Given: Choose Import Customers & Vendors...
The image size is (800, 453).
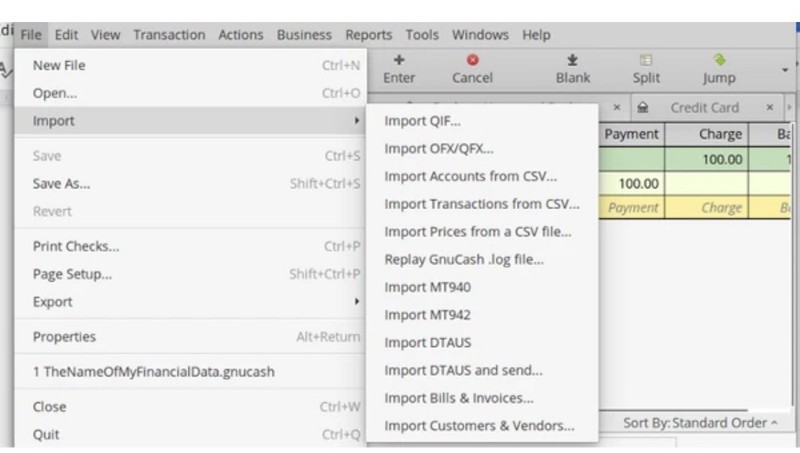Looking at the screenshot, I should click(482, 426).
